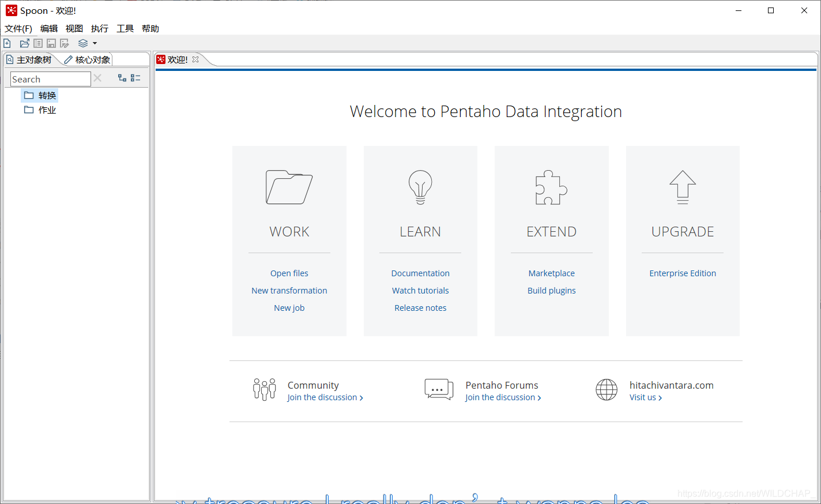Switch to the 核心对象 tab
This screenshot has width=821, height=504.
pos(87,59)
